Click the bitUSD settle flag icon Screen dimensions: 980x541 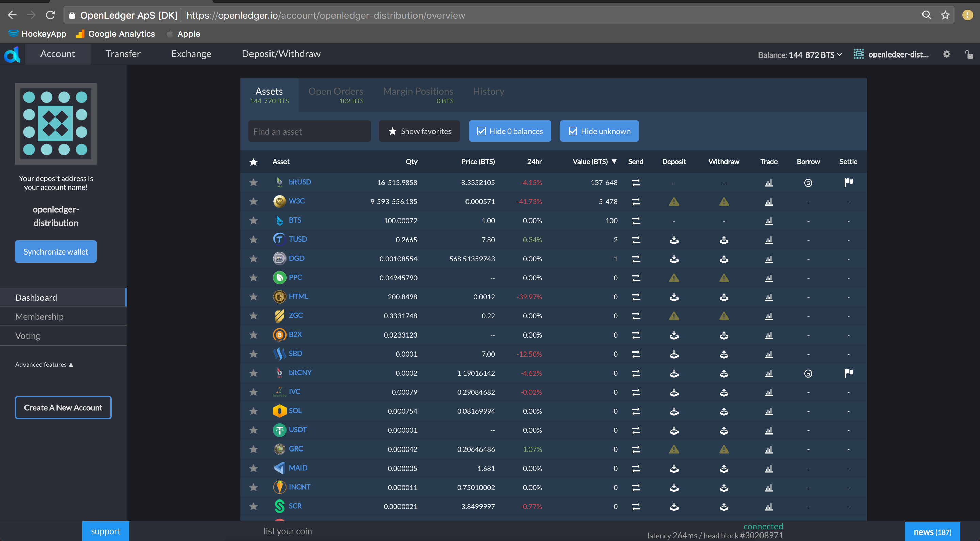click(x=848, y=183)
